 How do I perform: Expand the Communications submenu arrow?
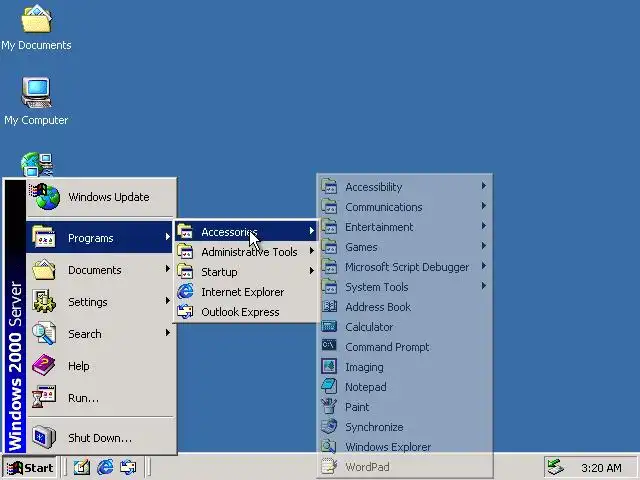click(x=484, y=206)
